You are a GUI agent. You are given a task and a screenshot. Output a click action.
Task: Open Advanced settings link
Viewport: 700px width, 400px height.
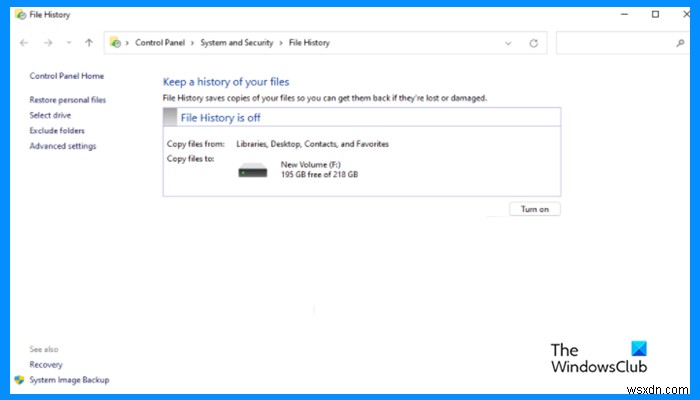point(63,146)
